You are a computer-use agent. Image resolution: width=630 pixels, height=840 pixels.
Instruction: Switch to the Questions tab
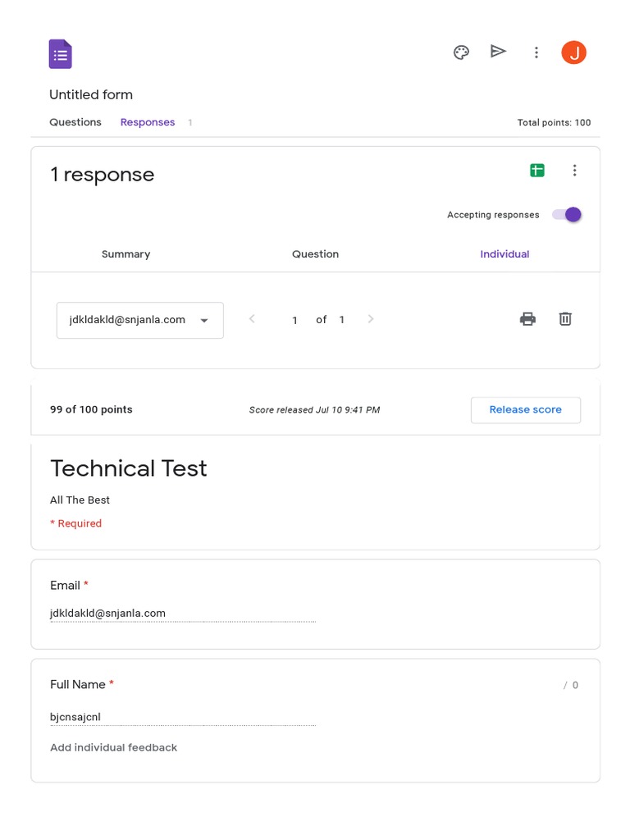click(x=75, y=122)
